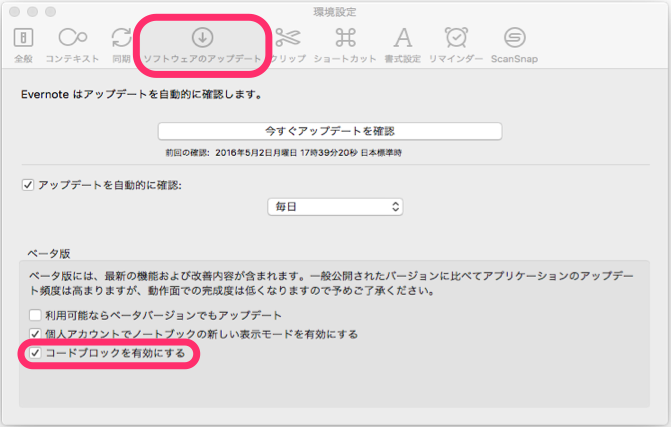Uncheck コードブロックを有効にする checkbox
This screenshot has height=427, width=671.
(x=35, y=353)
